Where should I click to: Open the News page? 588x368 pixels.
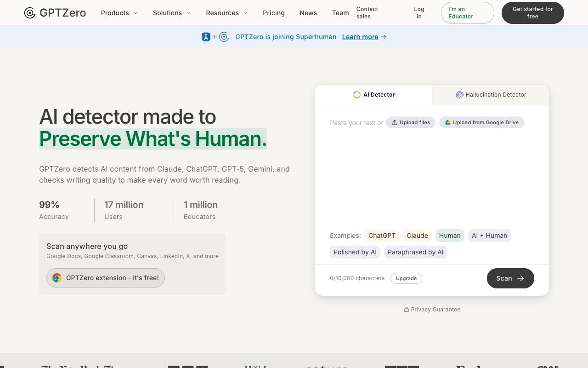pos(308,13)
